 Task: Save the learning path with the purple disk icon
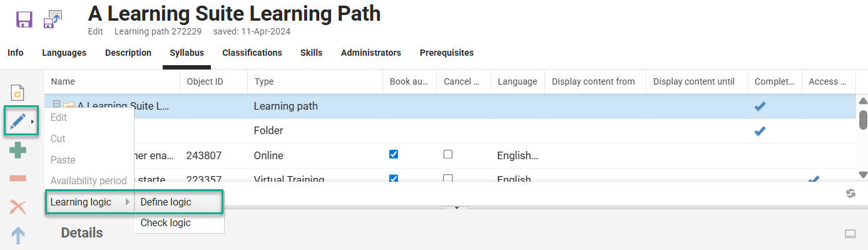tap(24, 19)
